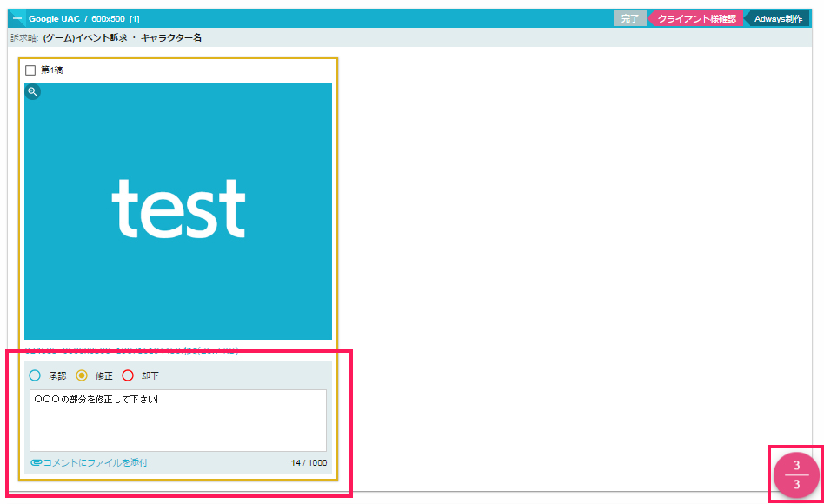824x504 pixels.
Task: Switch to the 完了 status step
Action: (629, 18)
